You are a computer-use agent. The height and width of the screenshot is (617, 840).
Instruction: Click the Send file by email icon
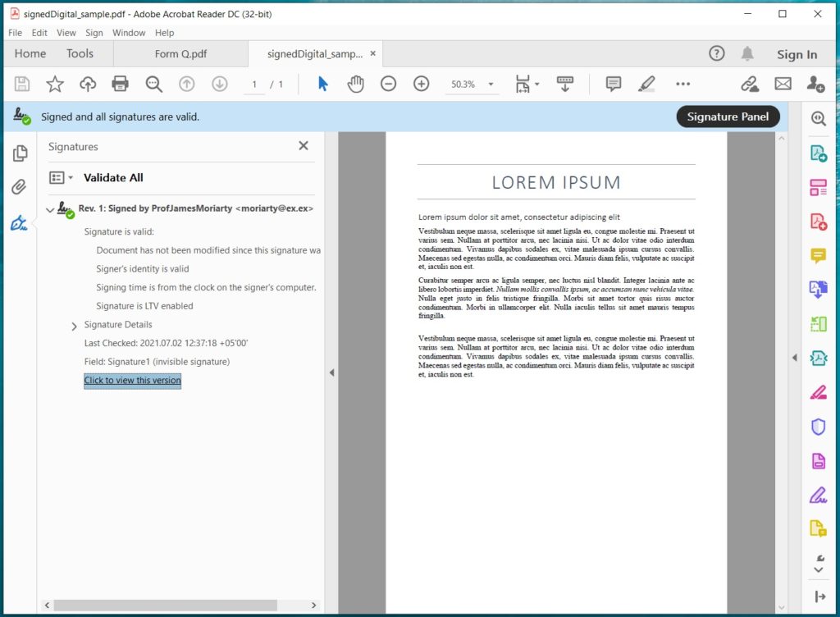point(783,84)
